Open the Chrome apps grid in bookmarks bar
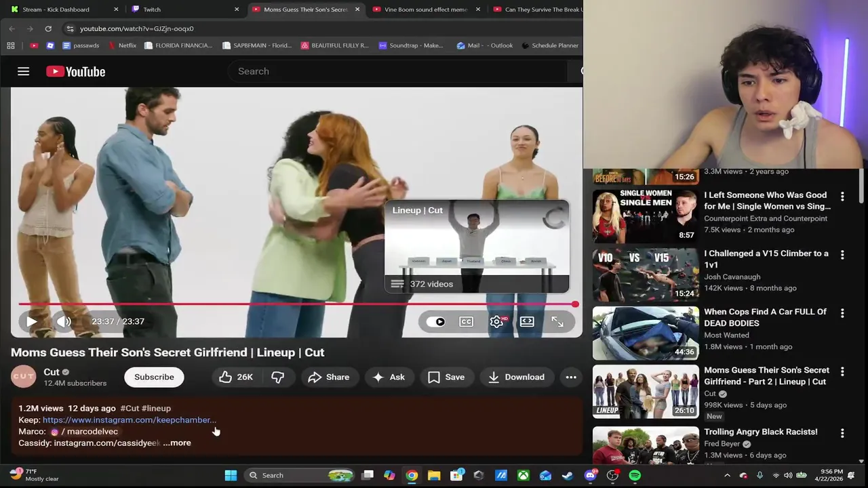Image resolution: width=868 pixels, height=488 pixels. click(10, 45)
